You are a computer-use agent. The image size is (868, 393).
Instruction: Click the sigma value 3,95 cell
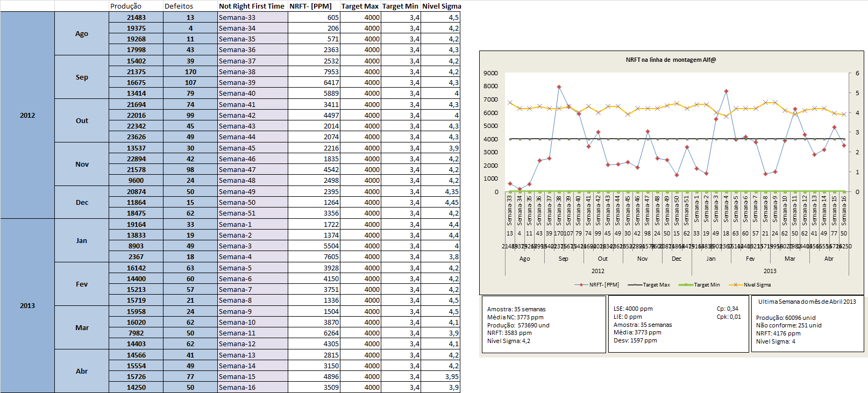(x=441, y=376)
